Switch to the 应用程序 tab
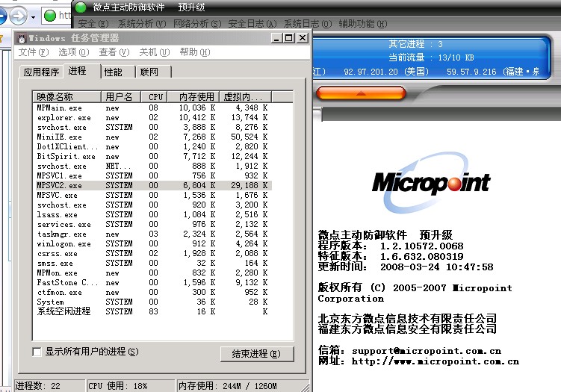 [41, 72]
